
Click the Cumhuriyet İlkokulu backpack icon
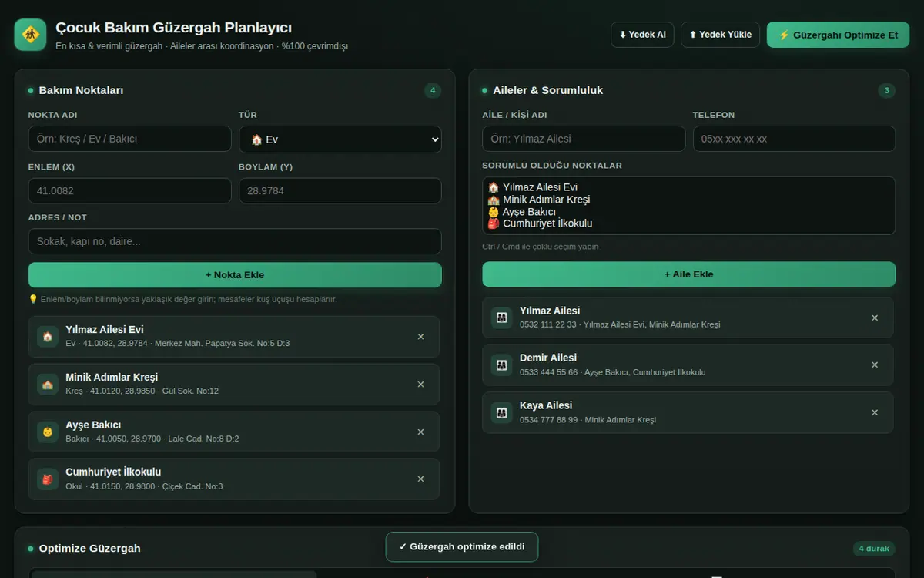click(48, 479)
